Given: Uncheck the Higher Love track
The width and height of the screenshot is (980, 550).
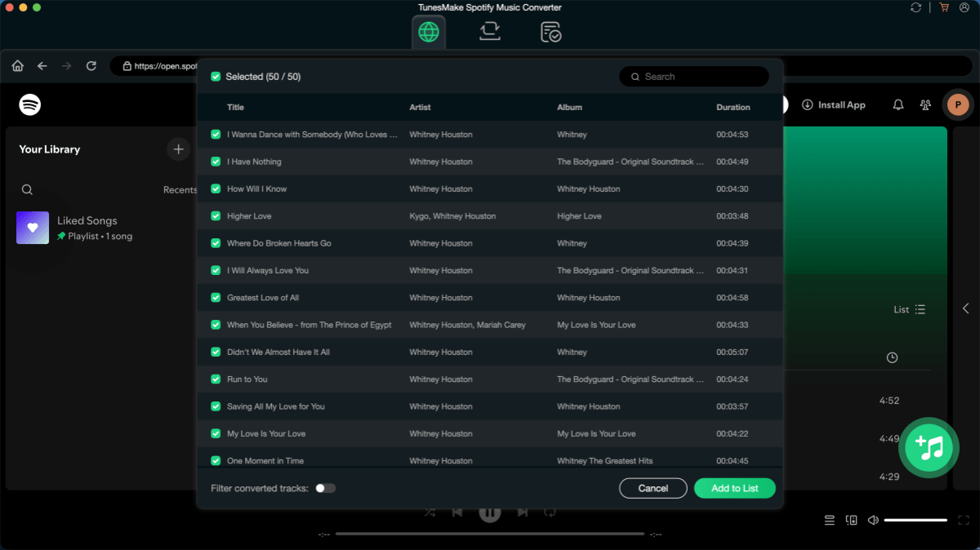Looking at the screenshot, I should [216, 216].
